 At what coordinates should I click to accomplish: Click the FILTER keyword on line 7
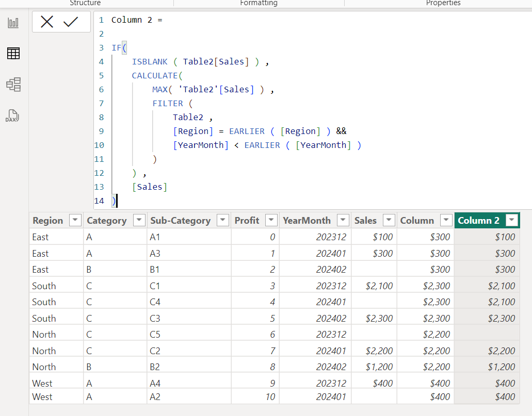(168, 104)
